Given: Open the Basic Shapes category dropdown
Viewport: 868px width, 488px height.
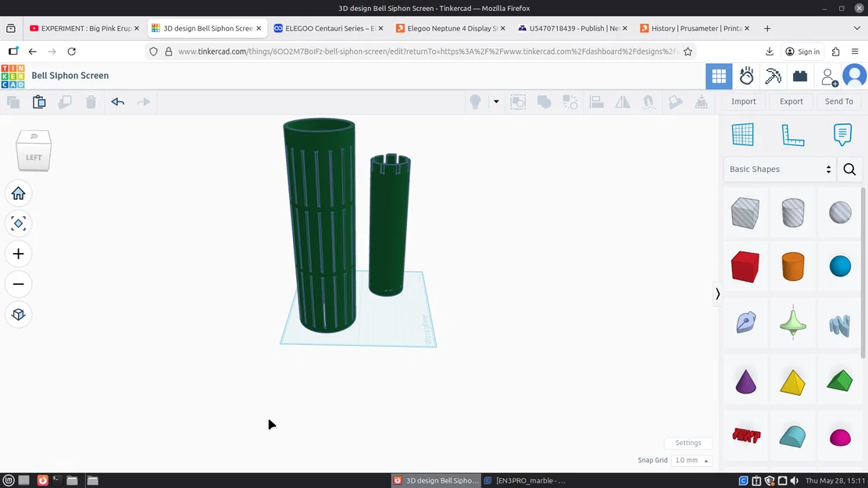Looking at the screenshot, I should pos(780,169).
